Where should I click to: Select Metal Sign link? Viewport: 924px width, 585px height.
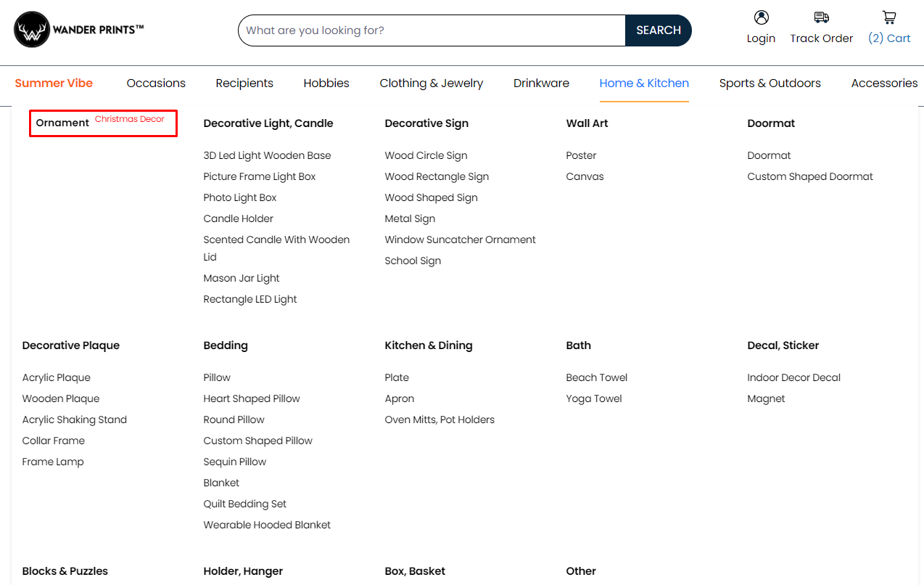(x=410, y=218)
